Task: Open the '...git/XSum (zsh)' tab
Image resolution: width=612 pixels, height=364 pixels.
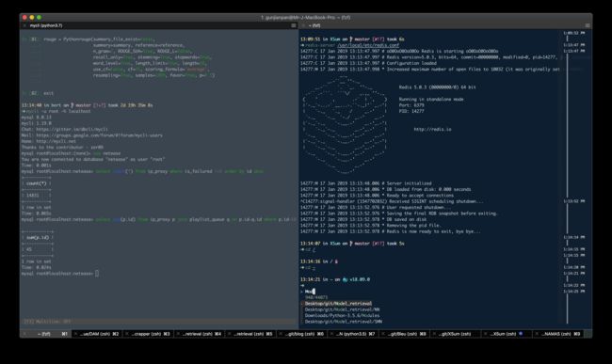Action: coord(457,334)
